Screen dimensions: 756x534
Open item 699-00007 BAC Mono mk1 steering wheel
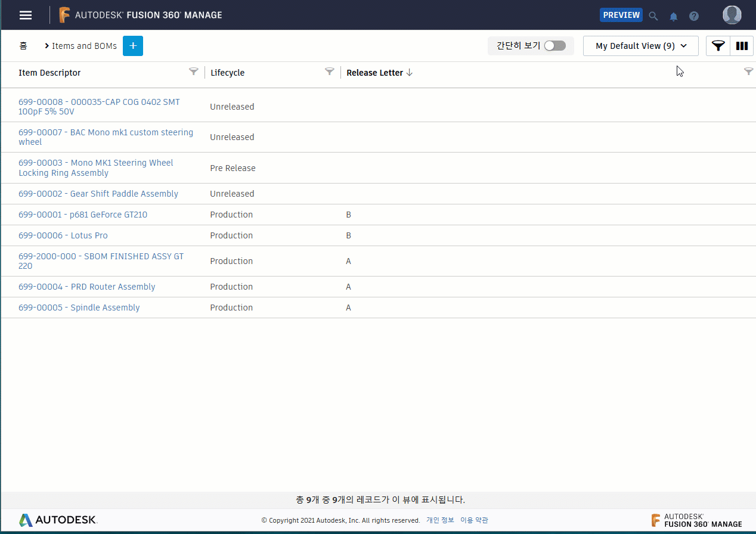pos(106,137)
